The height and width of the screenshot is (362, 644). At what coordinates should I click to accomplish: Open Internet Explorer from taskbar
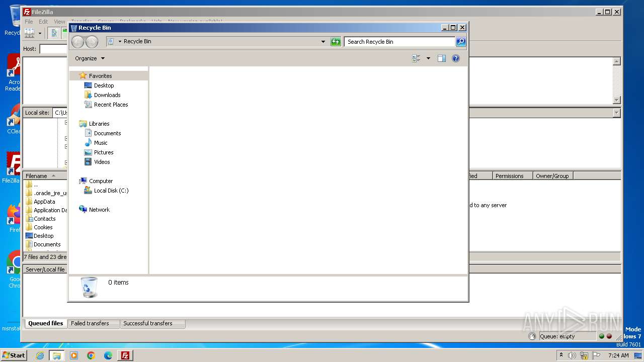click(x=40, y=355)
